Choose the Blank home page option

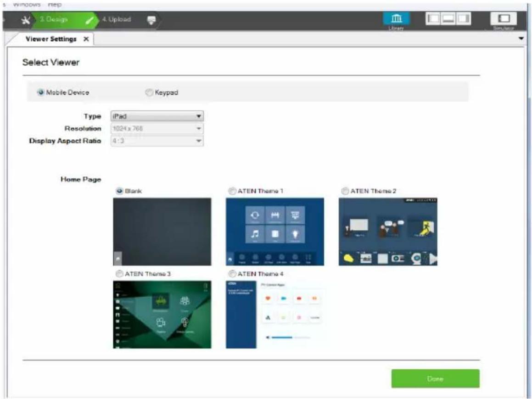tap(119, 191)
